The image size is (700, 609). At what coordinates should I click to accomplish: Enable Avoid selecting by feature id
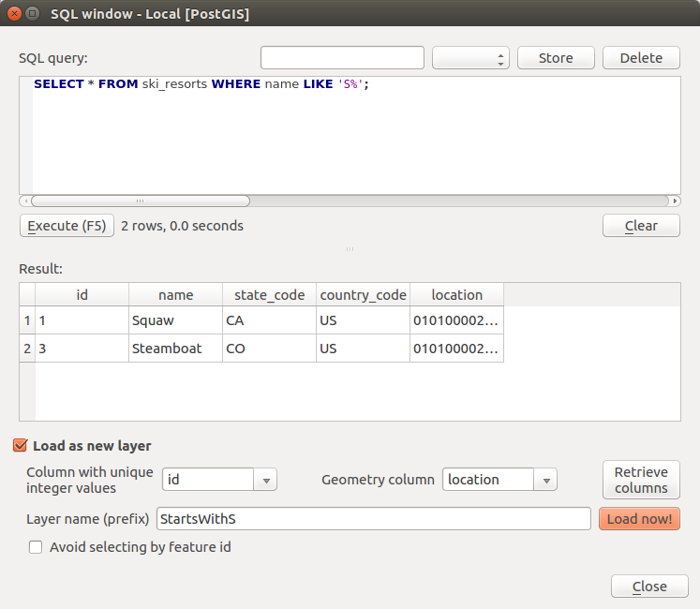(x=36, y=547)
